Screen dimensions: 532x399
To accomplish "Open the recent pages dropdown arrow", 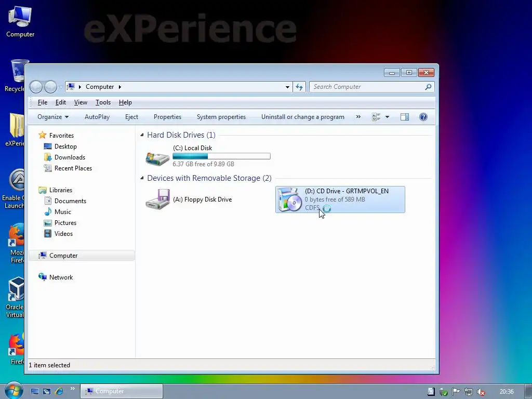I will pos(60,87).
